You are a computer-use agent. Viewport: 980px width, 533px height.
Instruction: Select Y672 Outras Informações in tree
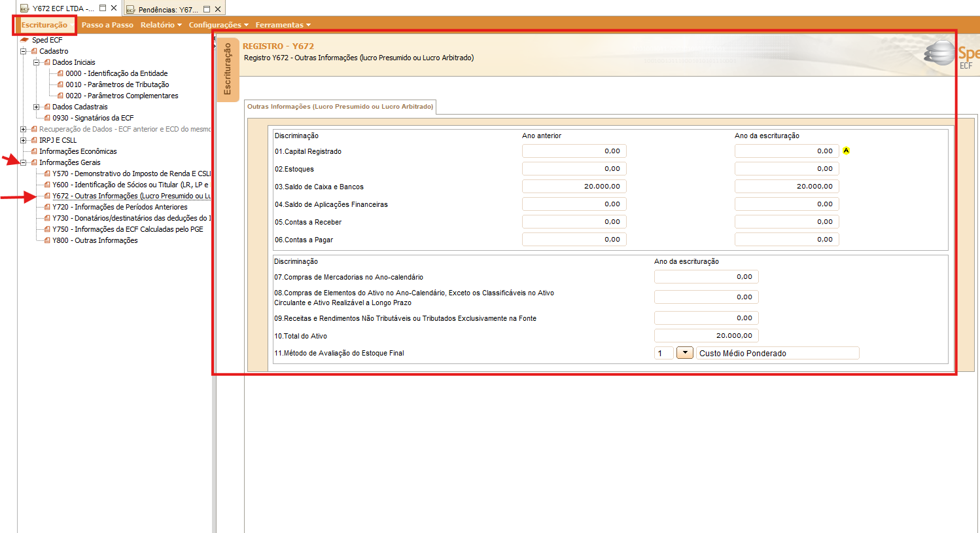pyautogui.click(x=131, y=196)
